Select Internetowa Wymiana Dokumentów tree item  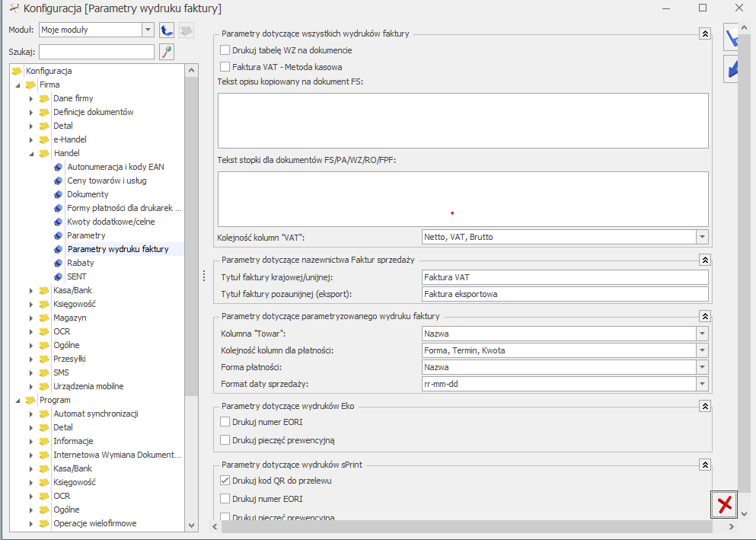pyautogui.click(x=117, y=455)
